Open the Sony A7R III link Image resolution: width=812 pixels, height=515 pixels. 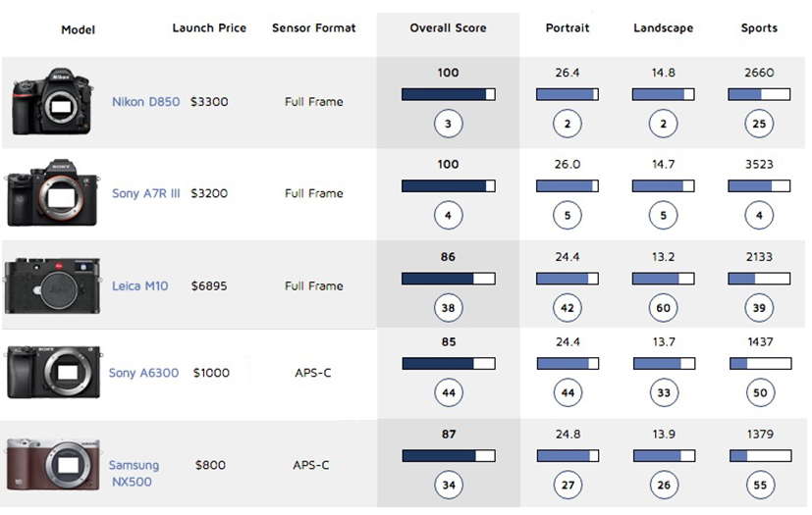[145, 193]
